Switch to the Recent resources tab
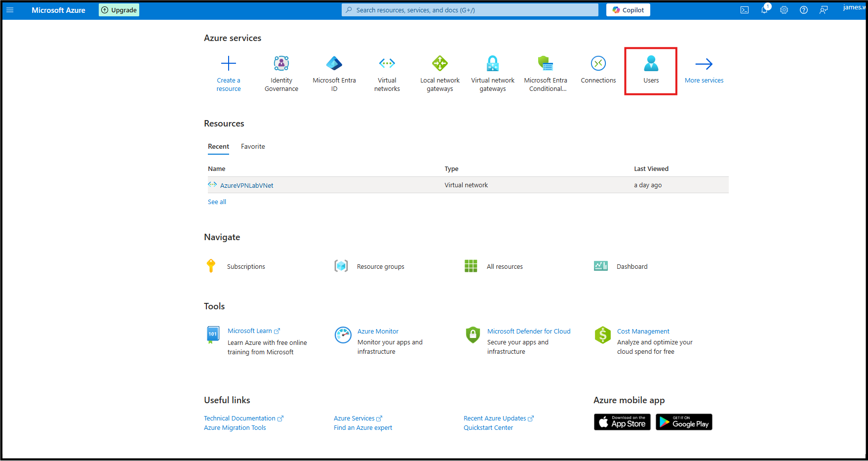Viewport: 868px width, 461px height. tap(218, 146)
